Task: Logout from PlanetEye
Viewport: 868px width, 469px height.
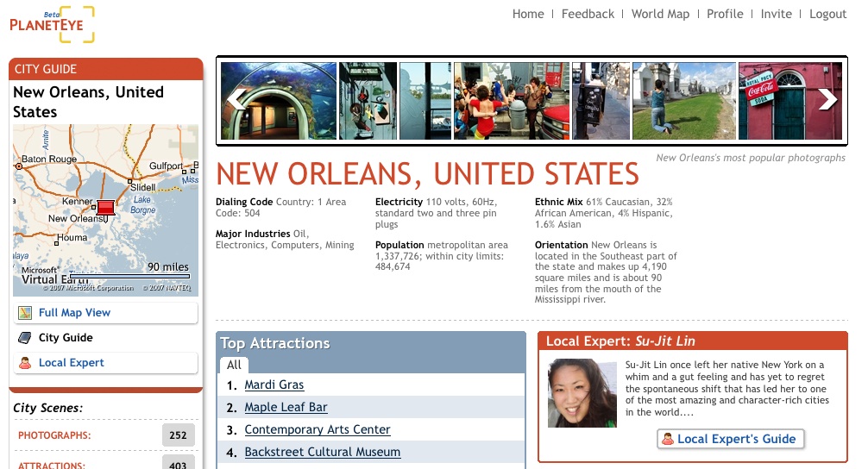Action: 827,14
